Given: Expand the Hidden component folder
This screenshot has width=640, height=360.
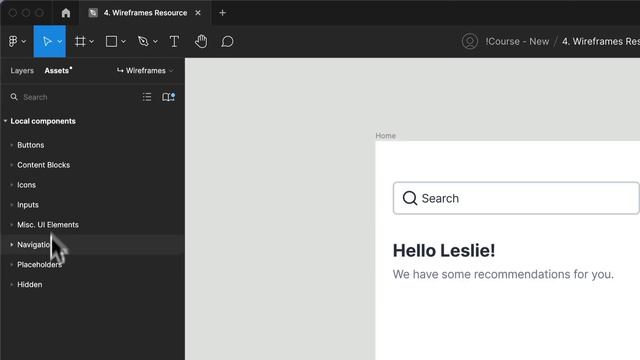Looking at the screenshot, I should coord(11,284).
